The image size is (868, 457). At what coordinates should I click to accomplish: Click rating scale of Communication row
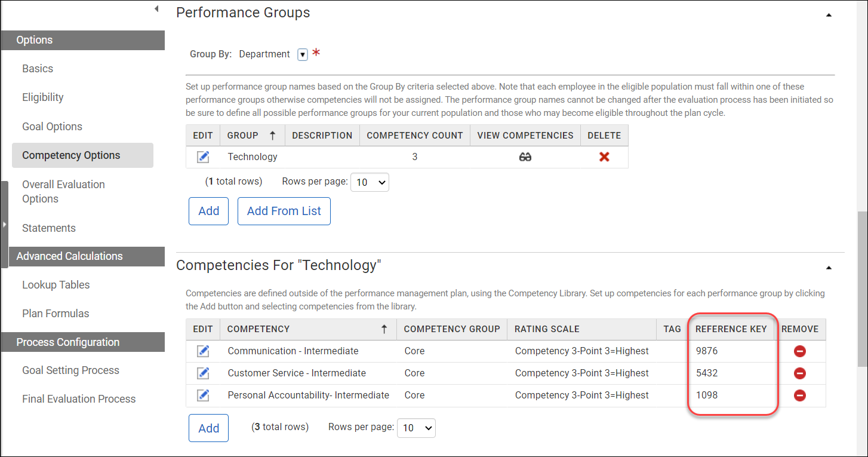click(x=582, y=351)
